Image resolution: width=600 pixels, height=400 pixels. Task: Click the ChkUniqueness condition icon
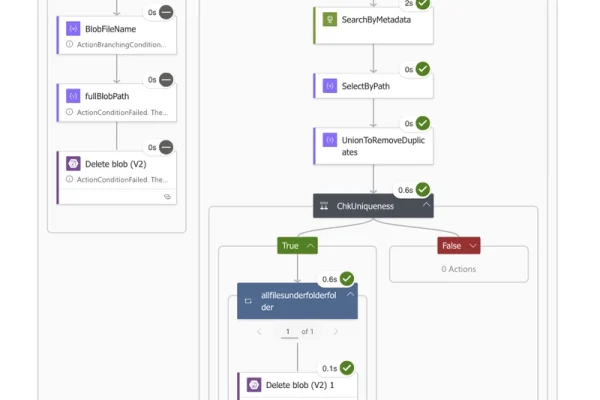point(324,206)
